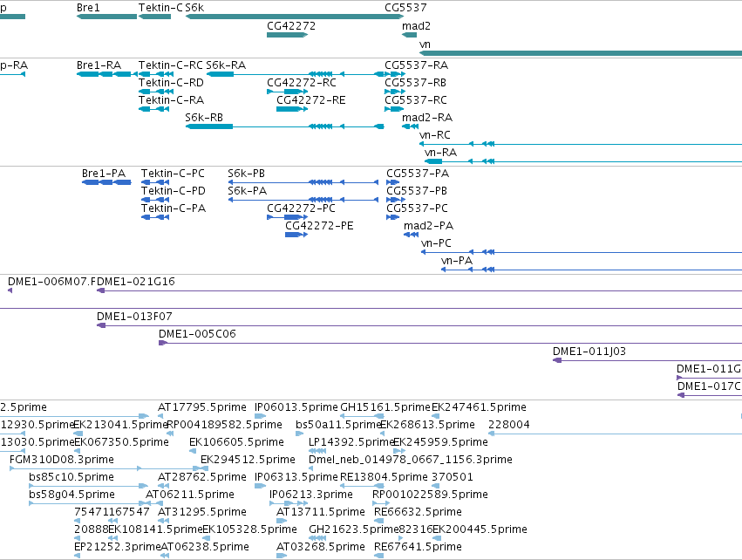Click the vn-PA protein label
The height and width of the screenshot is (560, 742).
(x=457, y=261)
